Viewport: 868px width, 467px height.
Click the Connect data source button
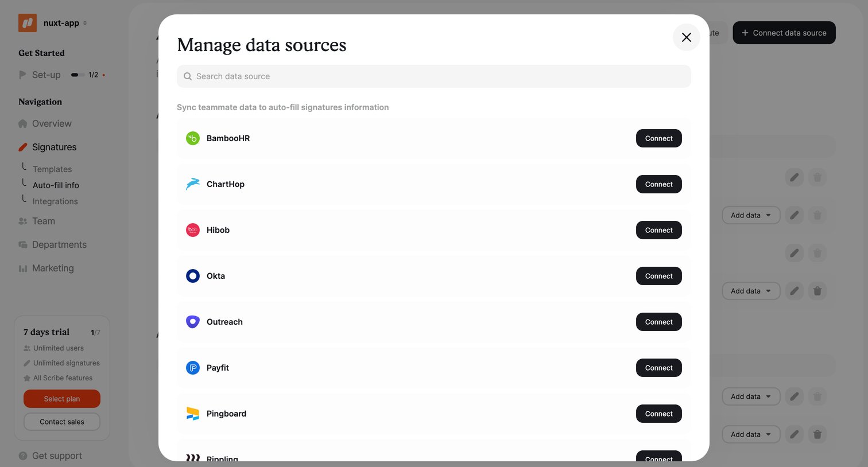pos(784,33)
